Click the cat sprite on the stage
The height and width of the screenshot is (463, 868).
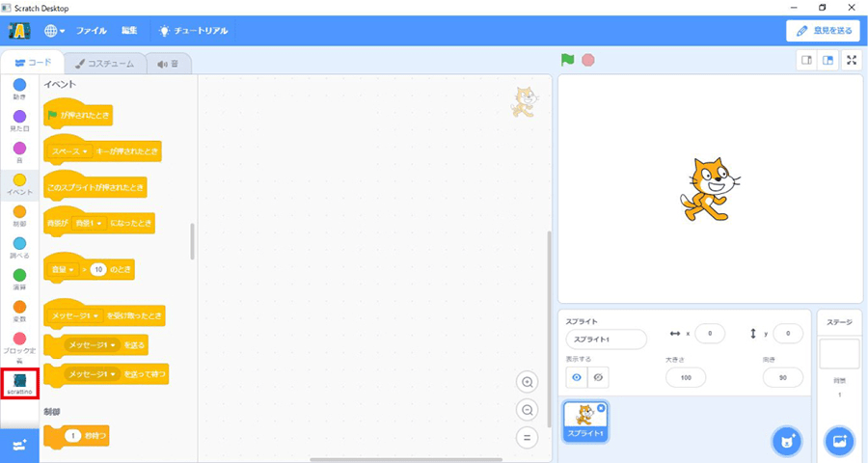pos(709,189)
